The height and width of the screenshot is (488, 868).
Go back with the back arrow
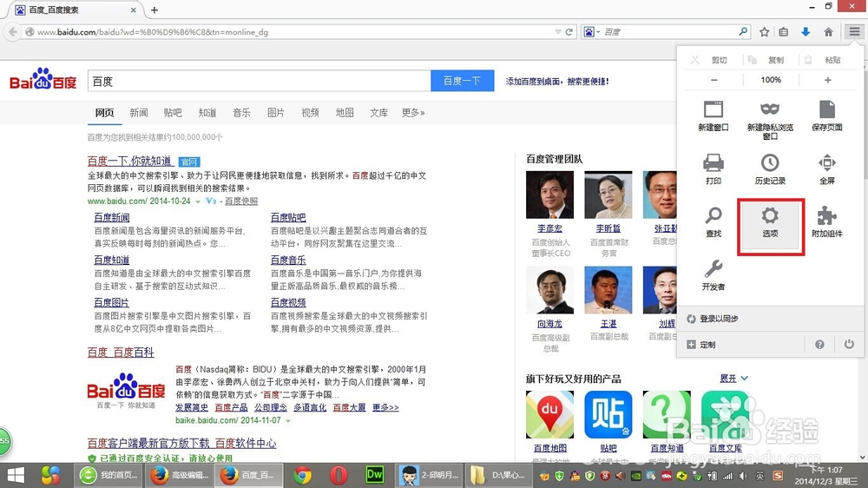pos(13,32)
